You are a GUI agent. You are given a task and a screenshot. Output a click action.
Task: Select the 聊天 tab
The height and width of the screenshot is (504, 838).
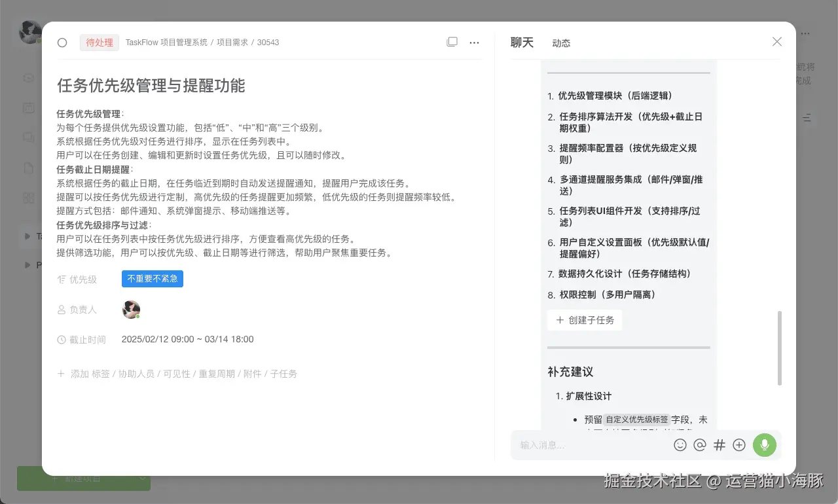[522, 43]
